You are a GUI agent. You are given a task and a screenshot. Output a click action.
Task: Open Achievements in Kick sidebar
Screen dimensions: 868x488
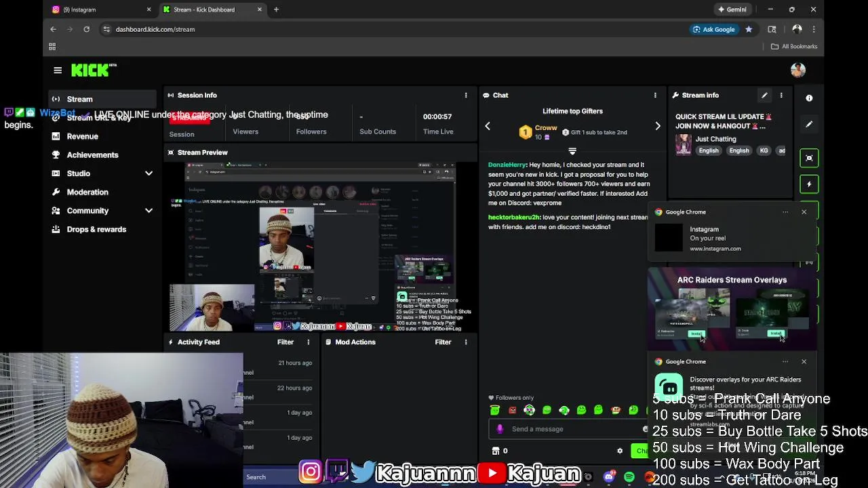(102, 155)
